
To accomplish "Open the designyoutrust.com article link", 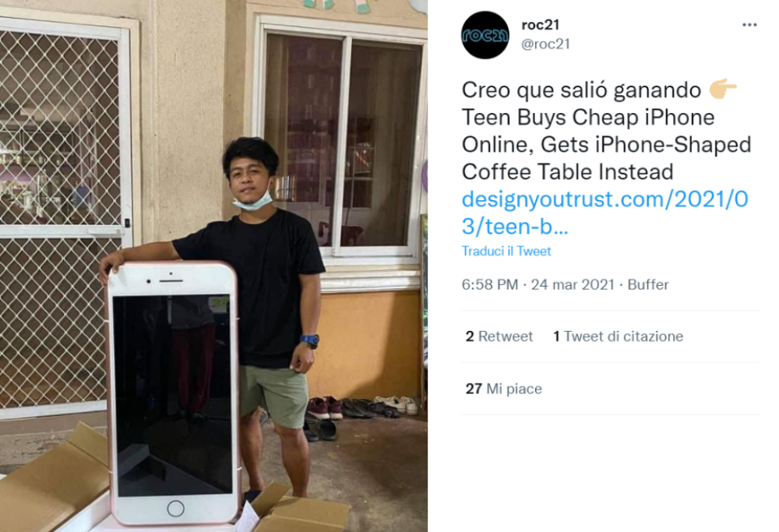I will (605, 213).
